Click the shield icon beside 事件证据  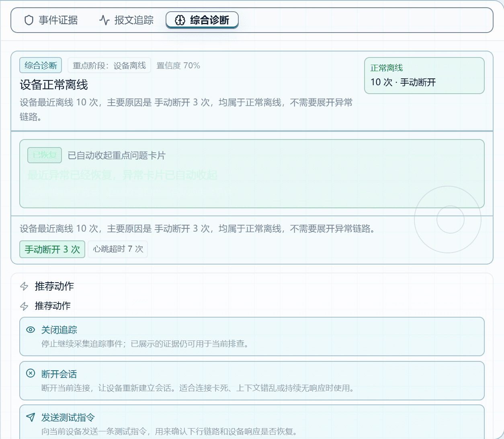click(x=29, y=20)
